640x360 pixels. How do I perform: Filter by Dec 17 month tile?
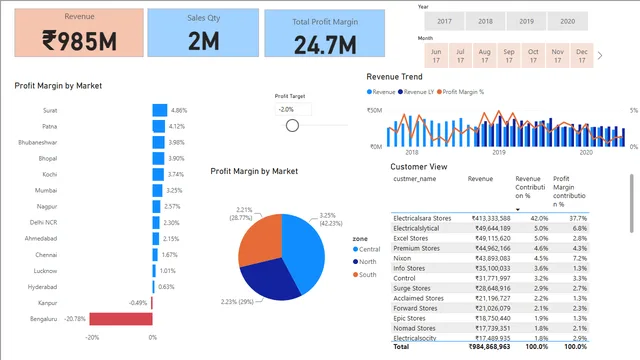(x=582, y=56)
